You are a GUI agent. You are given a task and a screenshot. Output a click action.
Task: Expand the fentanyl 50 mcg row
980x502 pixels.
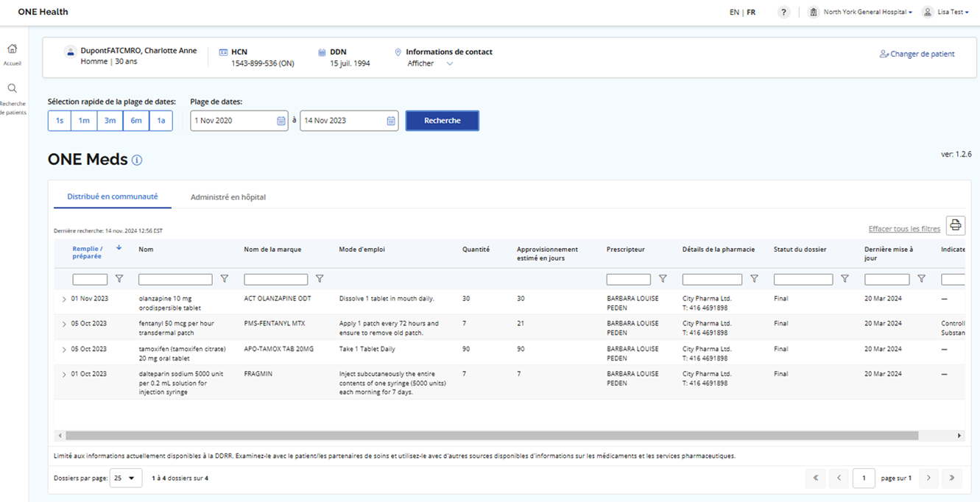point(64,325)
